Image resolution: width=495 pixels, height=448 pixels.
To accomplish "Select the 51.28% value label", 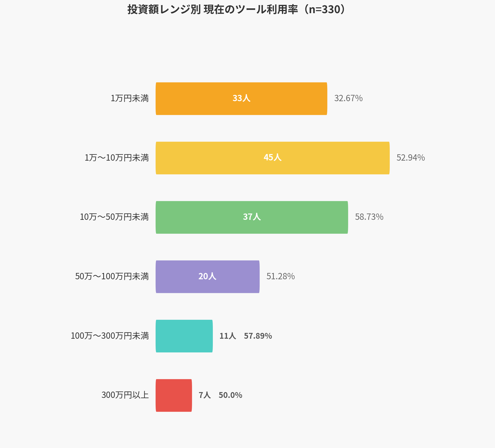I will (x=280, y=276).
